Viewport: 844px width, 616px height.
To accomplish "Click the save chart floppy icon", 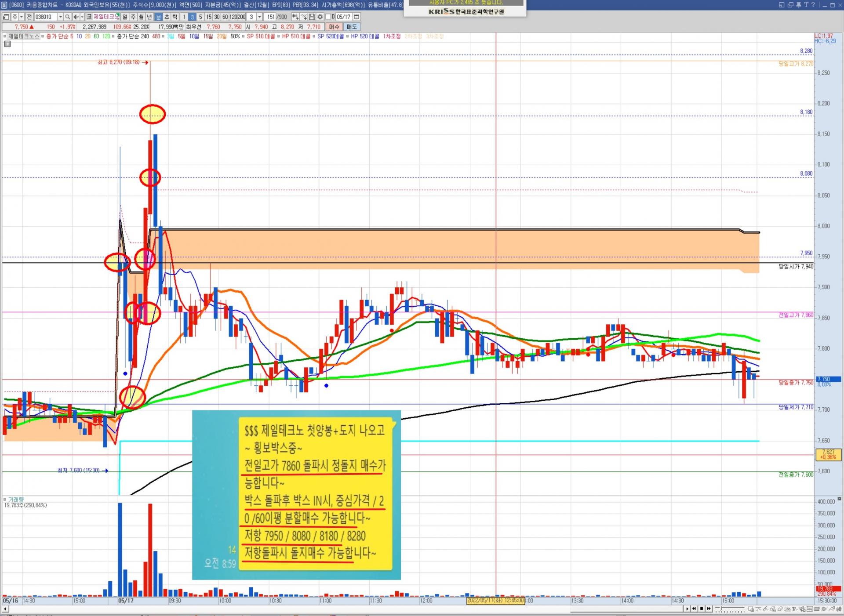I will click(312, 17).
